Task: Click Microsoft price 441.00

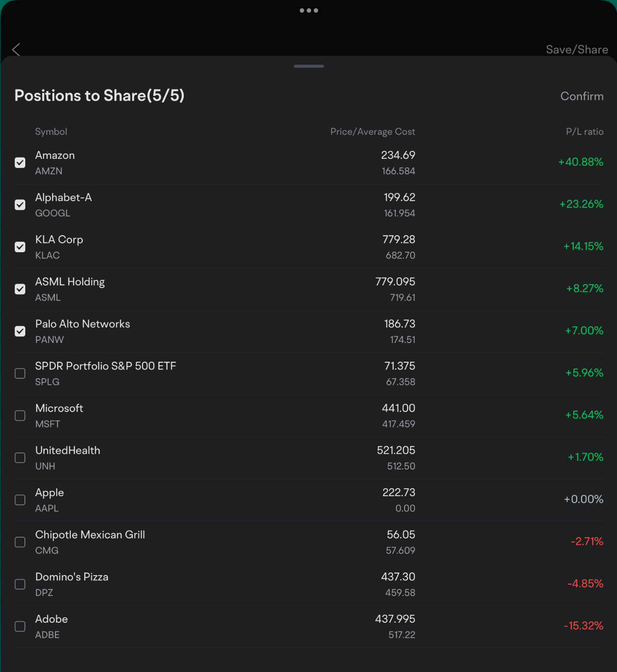Action: coord(398,408)
